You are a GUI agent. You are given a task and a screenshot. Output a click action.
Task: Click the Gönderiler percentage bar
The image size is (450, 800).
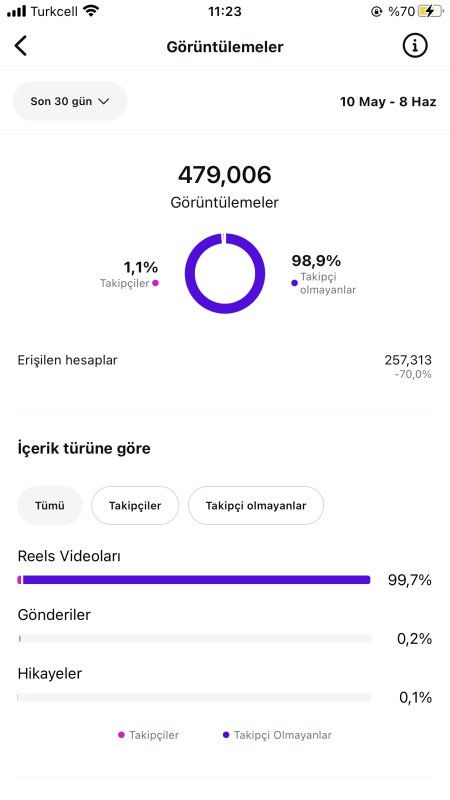pyautogui.click(x=194, y=638)
